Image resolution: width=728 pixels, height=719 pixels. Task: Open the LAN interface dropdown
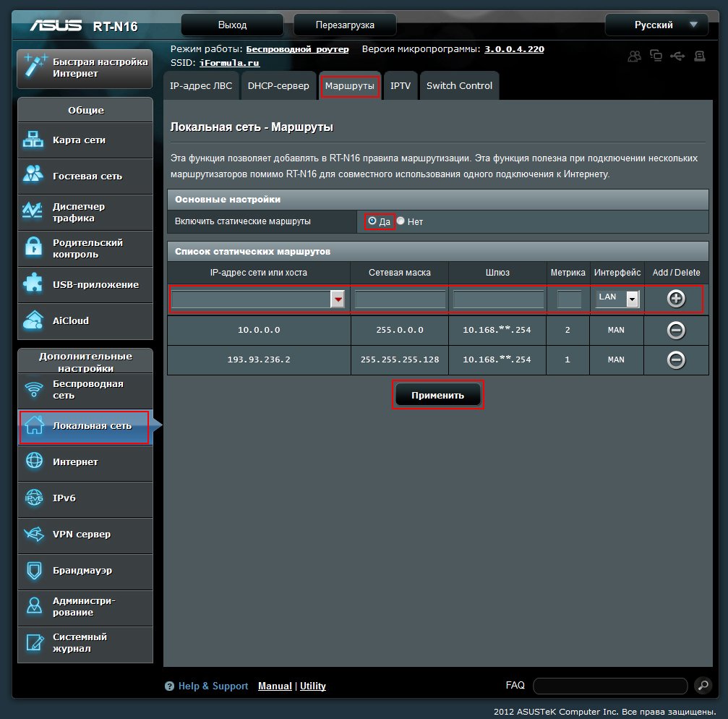[x=632, y=299]
